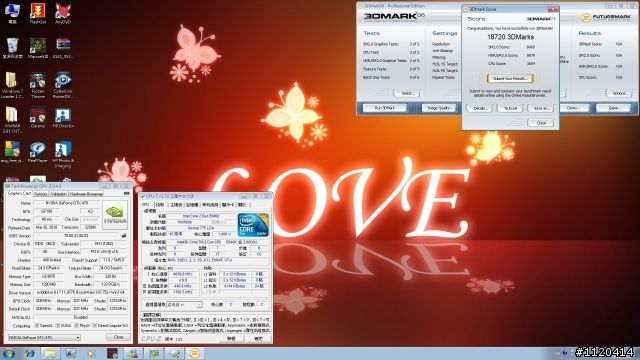Select the Computer desktop icon
Viewport: 640px width, 360px height.
12,13
